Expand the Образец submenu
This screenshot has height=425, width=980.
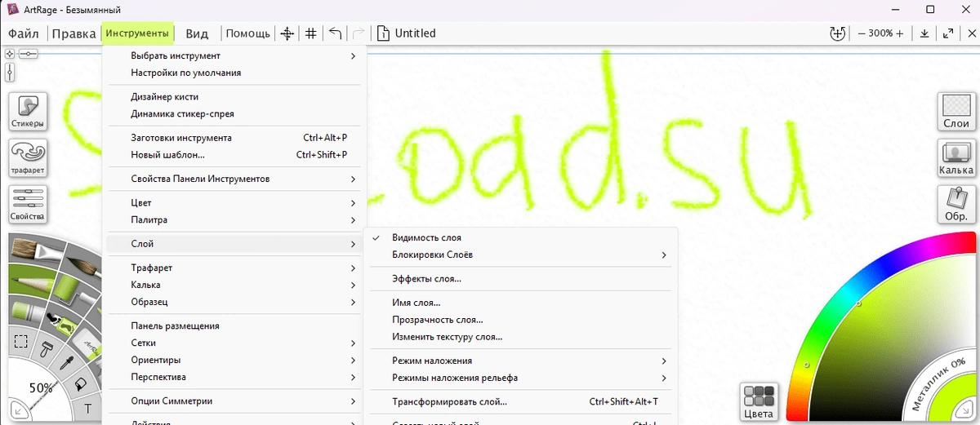click(x=234, y=302)
